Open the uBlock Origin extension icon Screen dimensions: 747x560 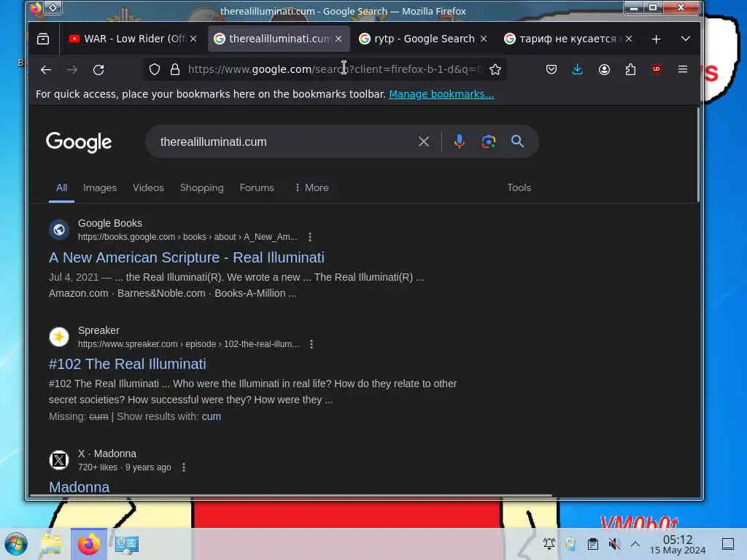pos(657,69)
